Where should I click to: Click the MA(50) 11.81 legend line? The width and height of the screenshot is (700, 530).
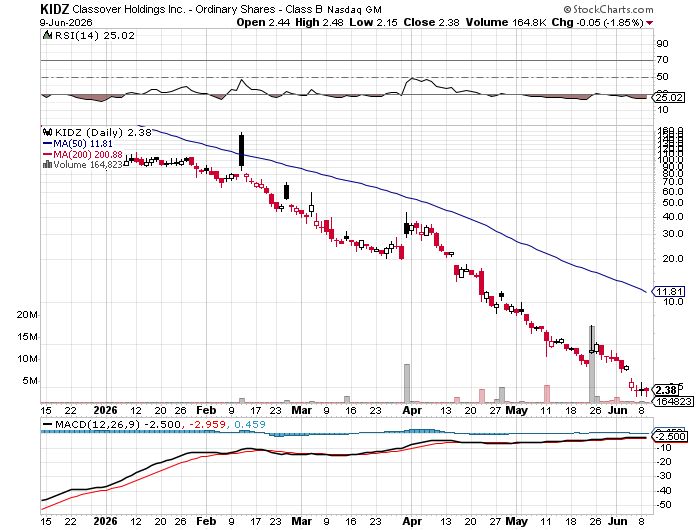(x=77, y=144)
